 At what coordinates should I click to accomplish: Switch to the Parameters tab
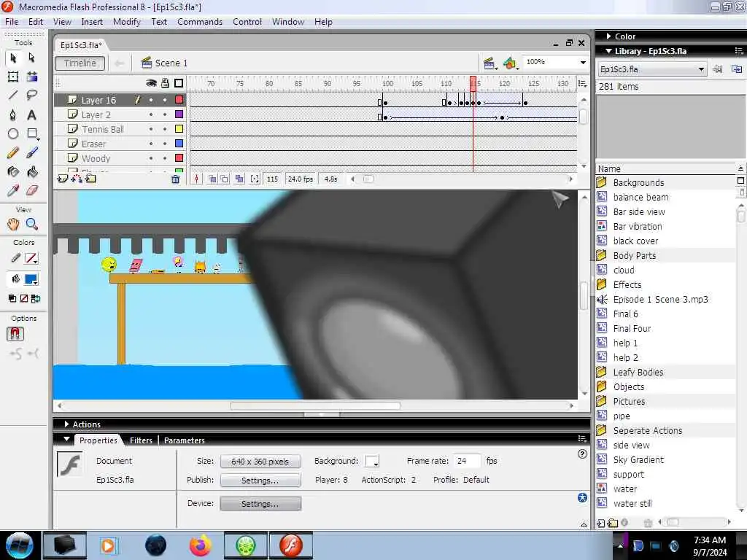pyautogui.click(x=185, y=440)
